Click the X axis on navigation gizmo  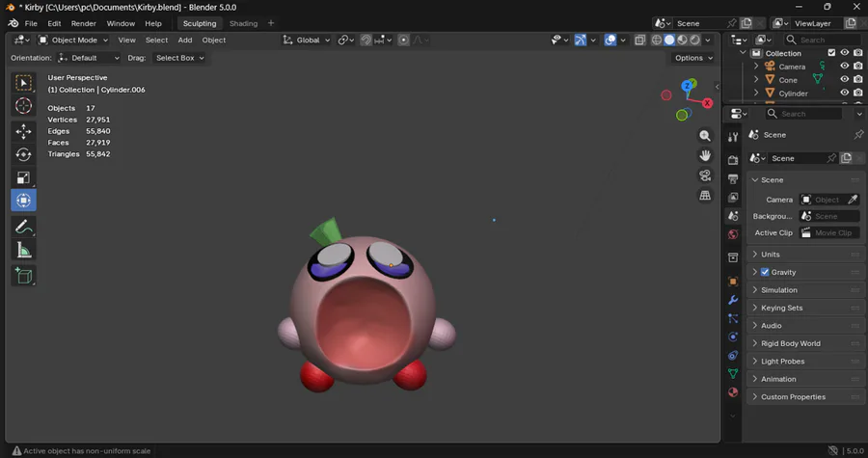tap(707, 103)
